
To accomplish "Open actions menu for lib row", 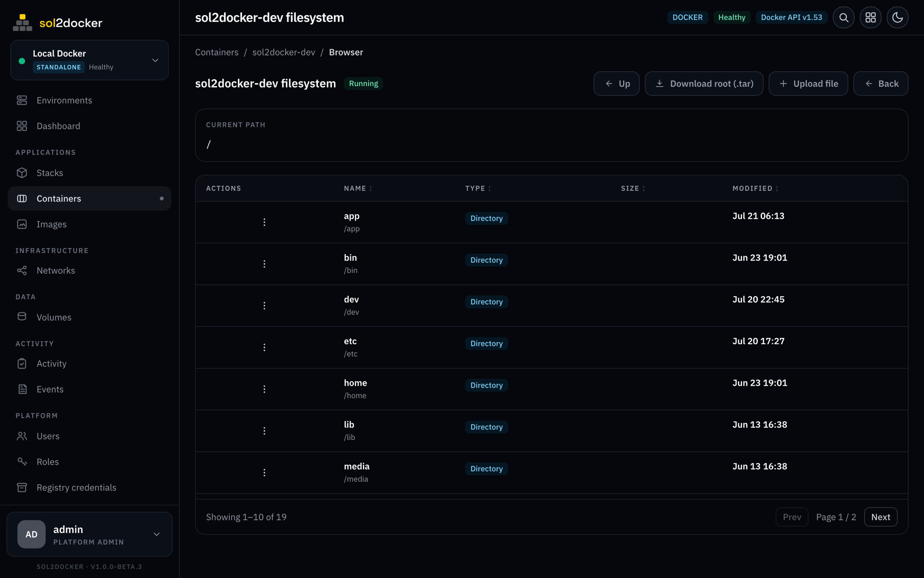I will (x=264, y=431).
